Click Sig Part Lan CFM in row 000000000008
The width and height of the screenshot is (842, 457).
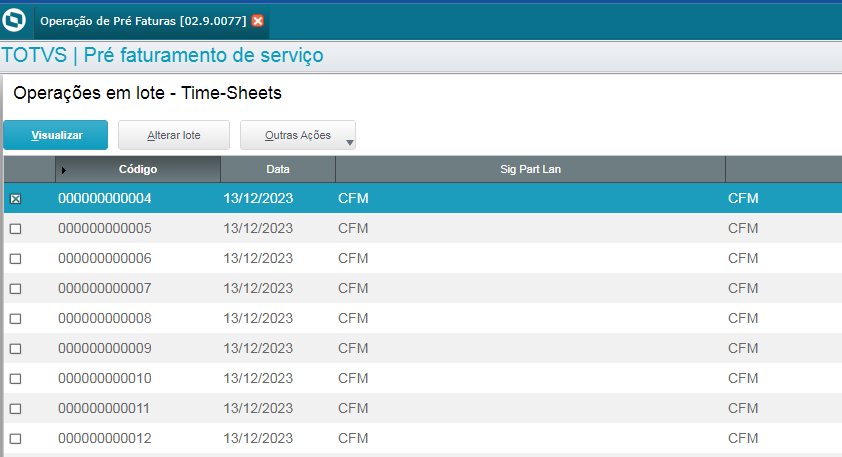tap(353, 318)
